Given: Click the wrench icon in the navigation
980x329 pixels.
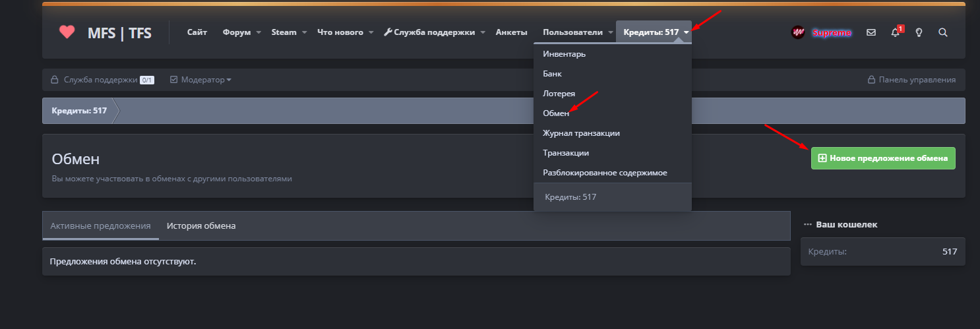Looking at the screenshot, I should 388,32.
